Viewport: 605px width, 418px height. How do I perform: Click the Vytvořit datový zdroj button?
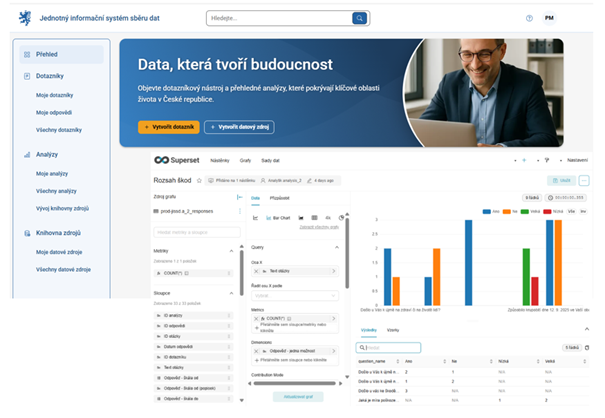[x=238, y=127]
